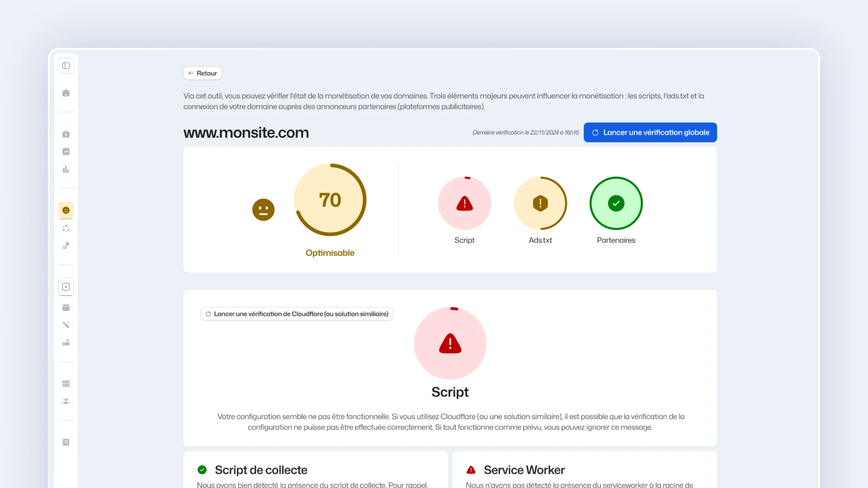Viewport: 868px width, 488px height.
Task: Select the magic wand sidebar icon
Action: [x=66, y=325]
